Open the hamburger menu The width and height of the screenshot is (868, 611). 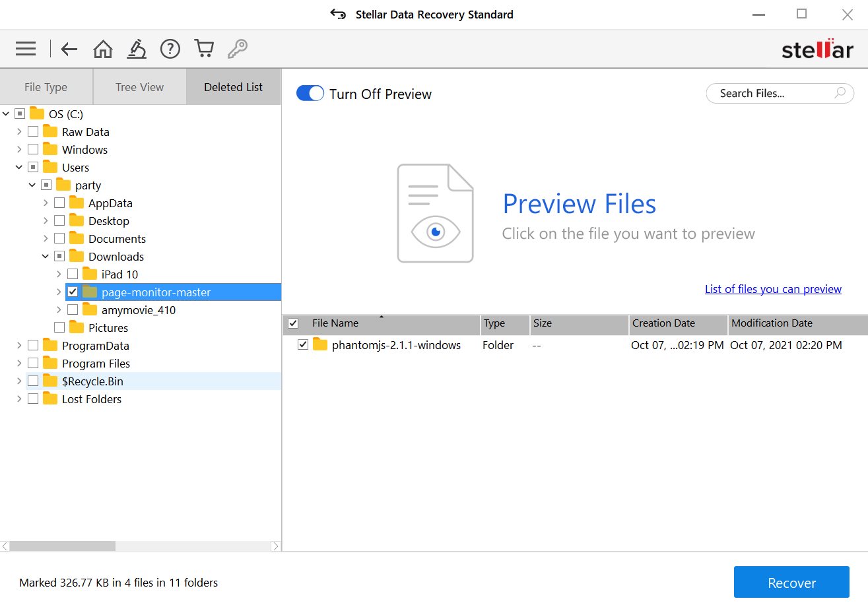26,48
